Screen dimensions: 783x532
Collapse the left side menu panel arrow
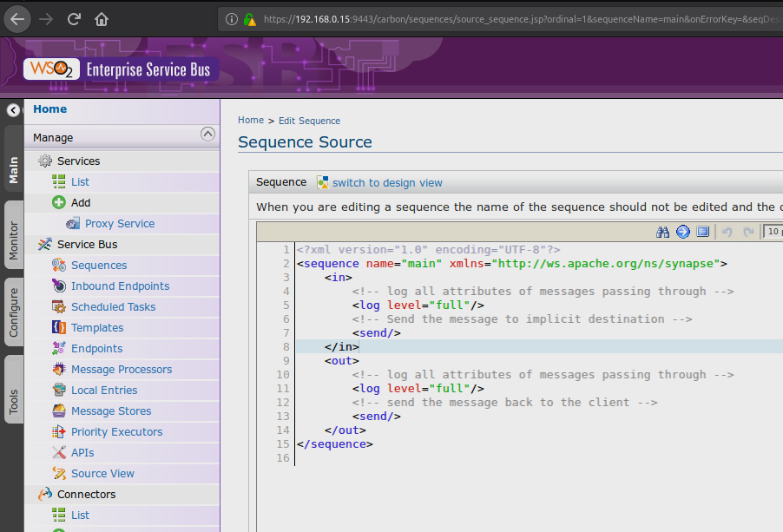(13, 110)
